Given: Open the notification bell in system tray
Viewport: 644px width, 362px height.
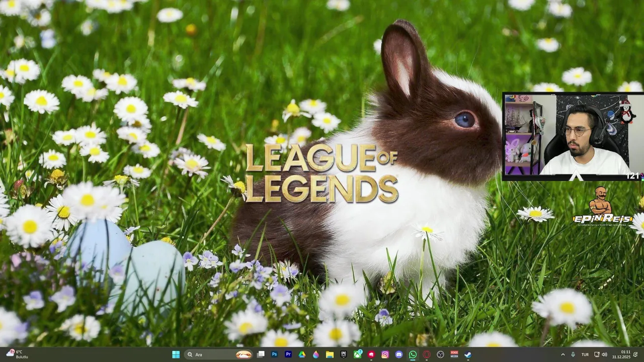Looking at the screenshot, I should [x=635, y=354].
